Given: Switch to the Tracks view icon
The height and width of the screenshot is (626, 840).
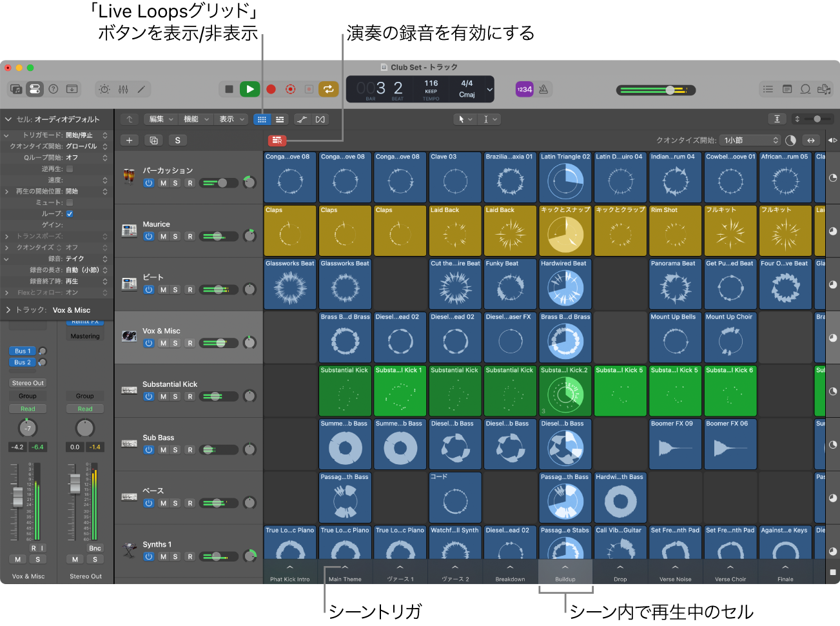Looking at the screenshot, I should pos(279,119).
